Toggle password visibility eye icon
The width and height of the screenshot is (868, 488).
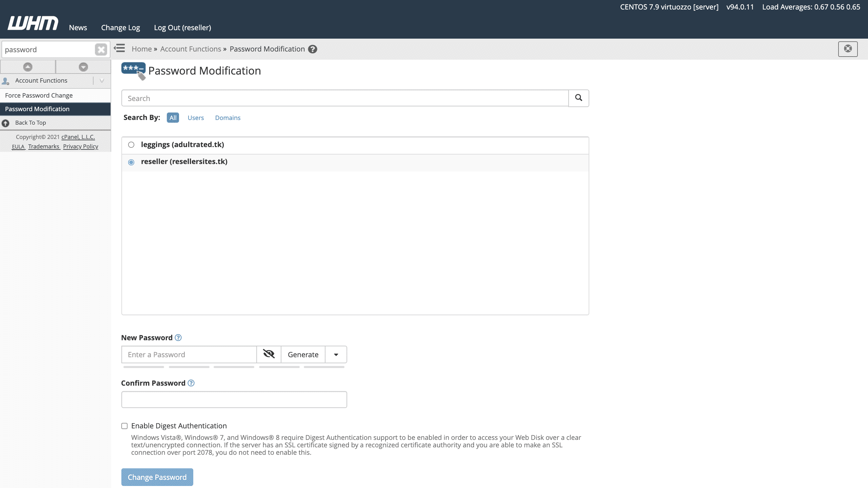pos(269,354)
